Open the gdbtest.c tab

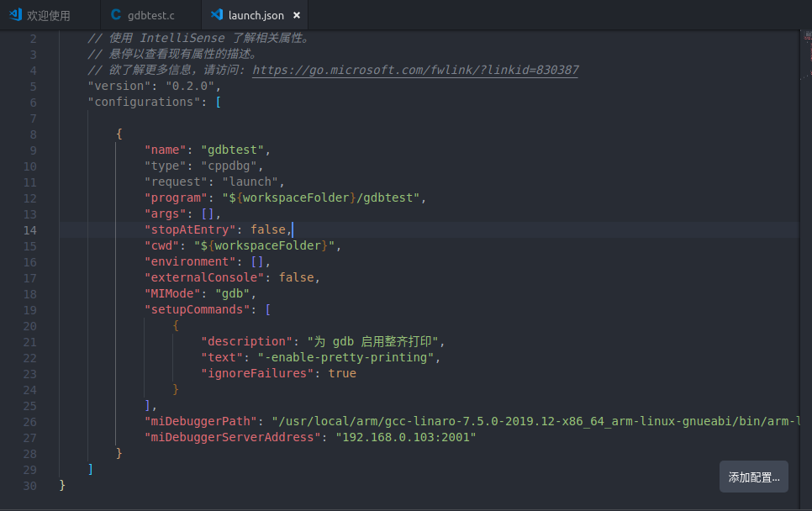click(x=150, y=15)
